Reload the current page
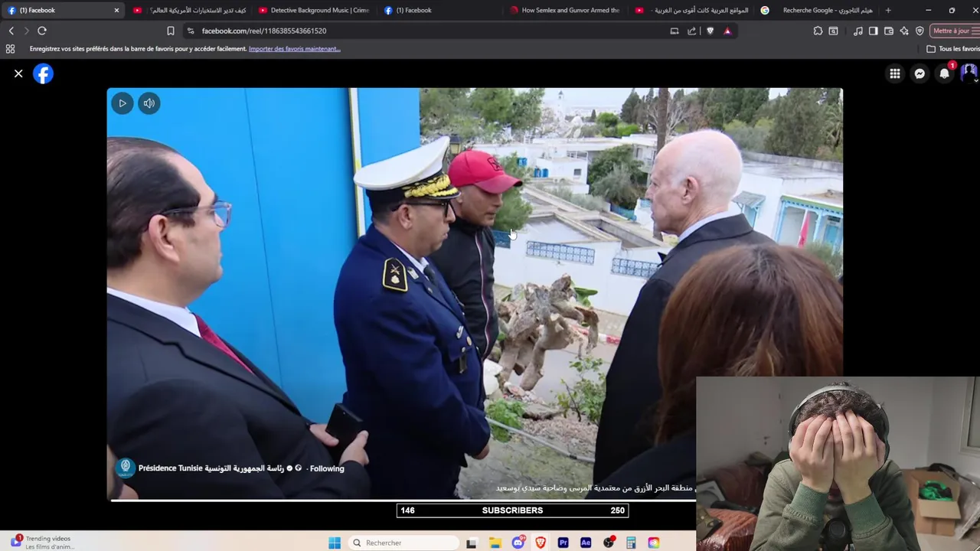This screenshot has width=980, height=551. click(42, 31)
